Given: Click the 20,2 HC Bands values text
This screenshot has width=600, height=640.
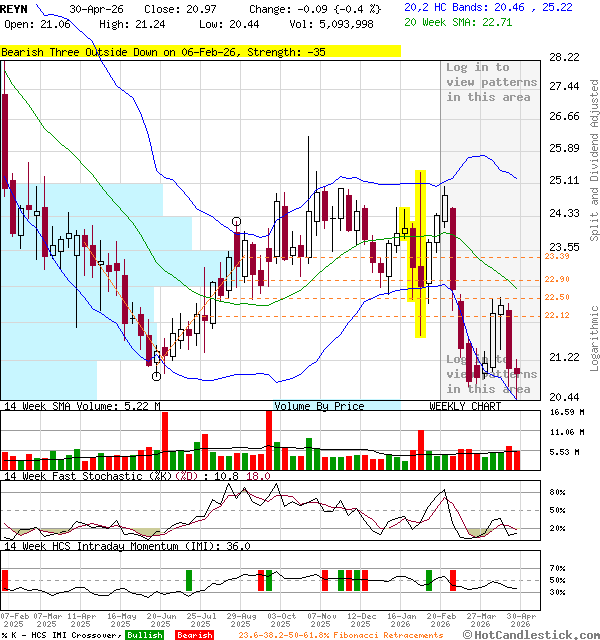Looking at the screenshot, I should [x=488, y=7].
